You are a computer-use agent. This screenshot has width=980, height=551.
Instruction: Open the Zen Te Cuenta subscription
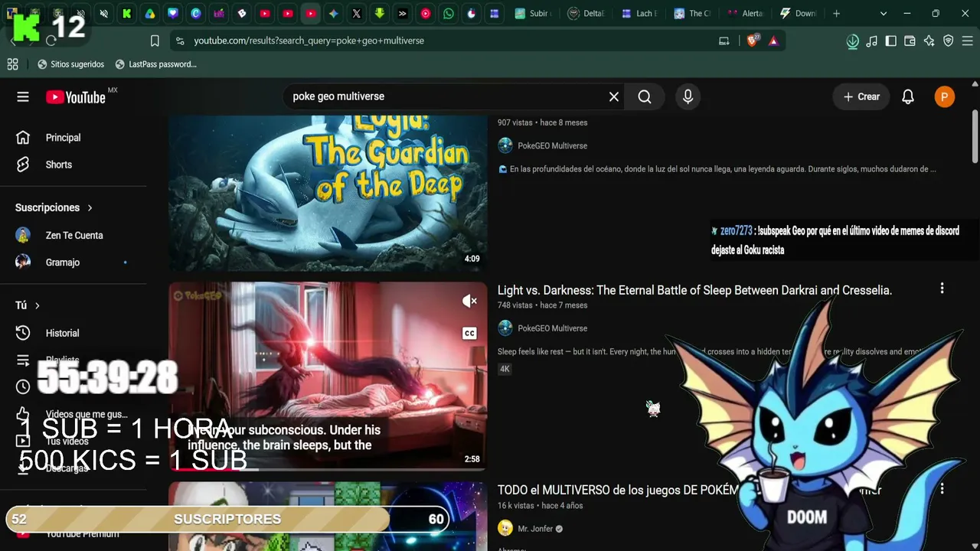(73, 235)
